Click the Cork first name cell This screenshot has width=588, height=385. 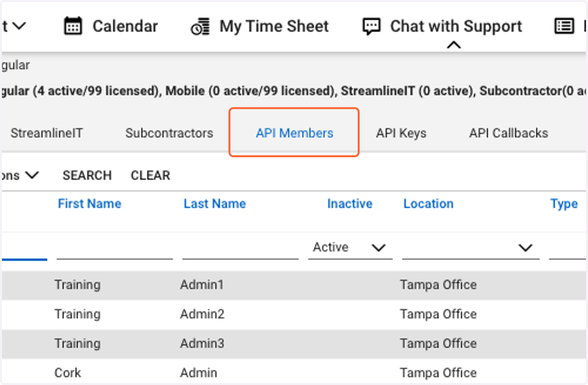pos(68,373)
